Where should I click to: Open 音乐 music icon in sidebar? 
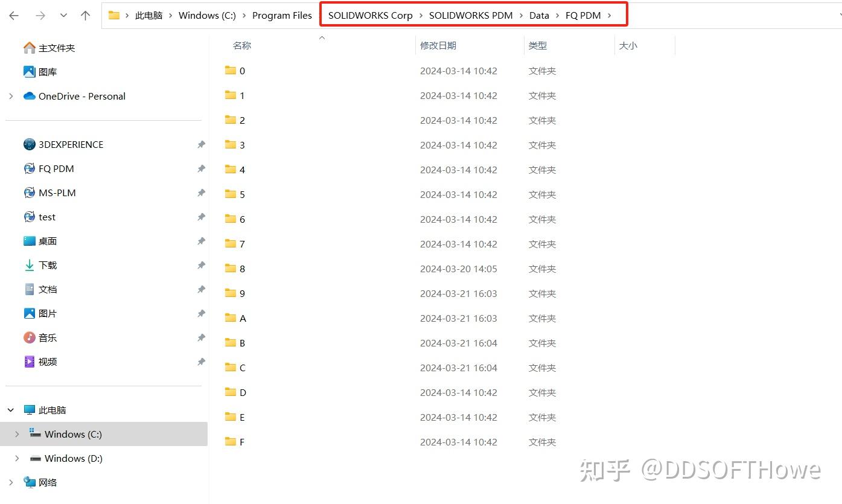pyautogui.click(x=29, y=337)
